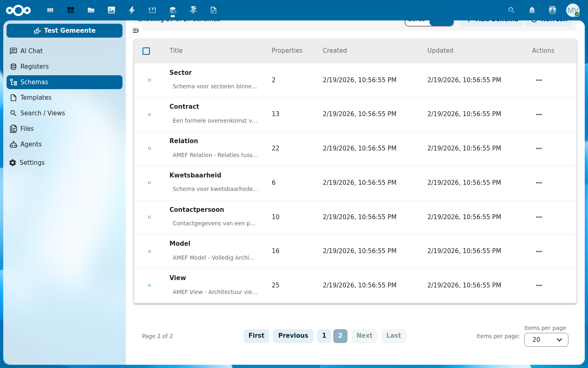Open the Contacts menu icon
Image resolution: width=588 pixels, height=368 pixels.
[552, 10]
